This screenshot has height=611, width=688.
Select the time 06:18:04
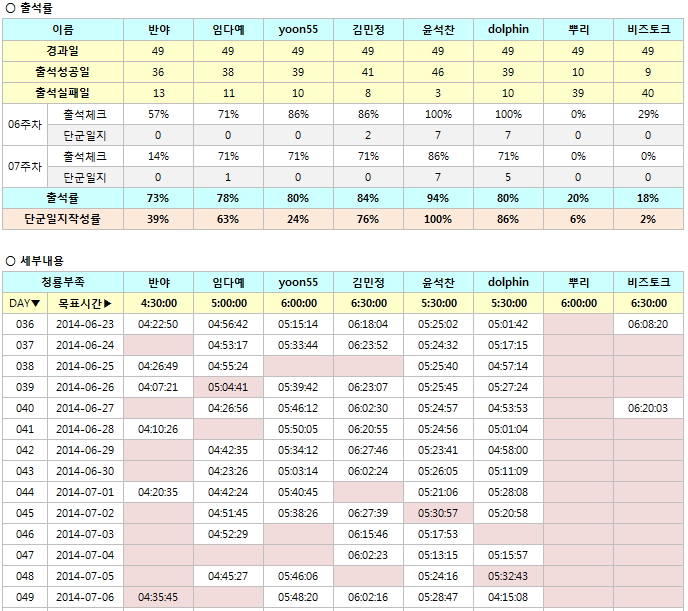[x=368, y=324]
